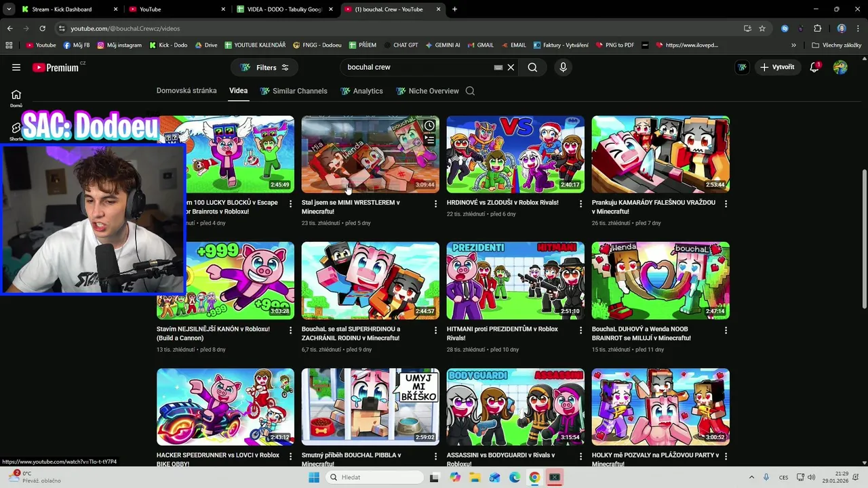The image size is (868, 488).
Task: Go back in the browser
Action: click(x=9, y=28)
